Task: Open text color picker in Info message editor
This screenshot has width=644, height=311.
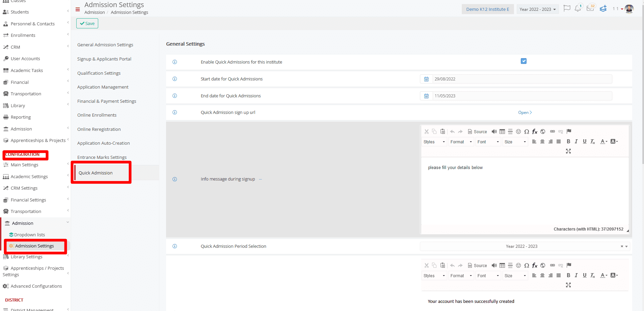Action: pos(604,142)
